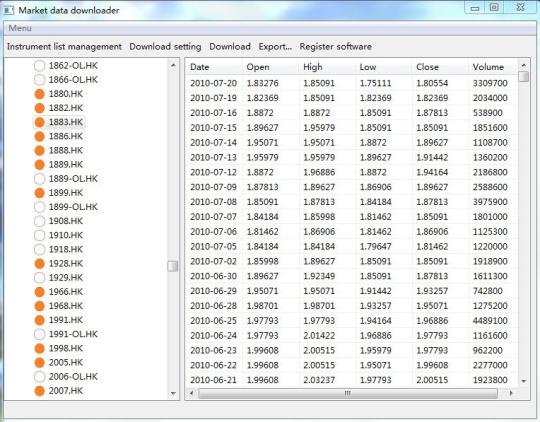Click the Low column header
540x422 pixels.
click(384, 67)
